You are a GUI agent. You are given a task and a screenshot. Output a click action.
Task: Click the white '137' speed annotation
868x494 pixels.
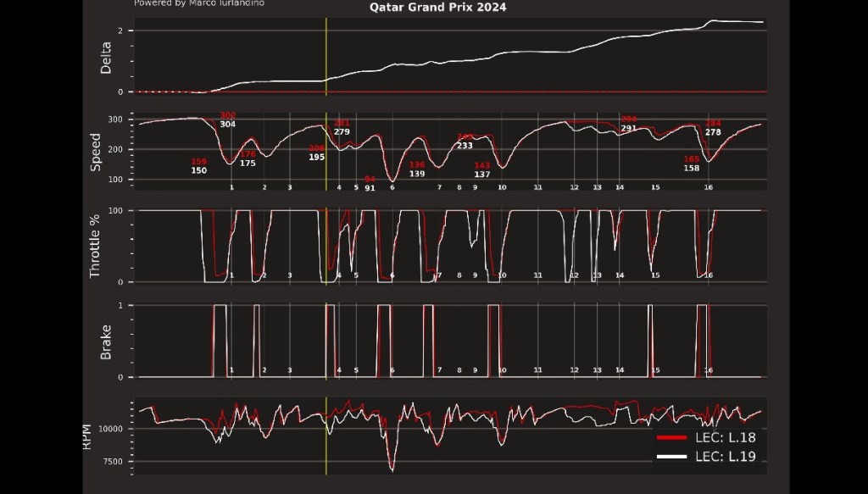click(482, 175)
